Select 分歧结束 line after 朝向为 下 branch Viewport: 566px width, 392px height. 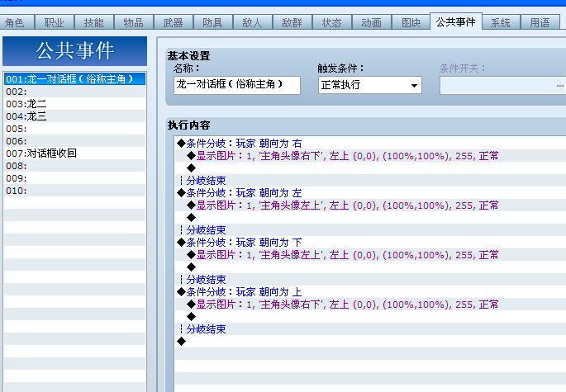click(370, 280)
